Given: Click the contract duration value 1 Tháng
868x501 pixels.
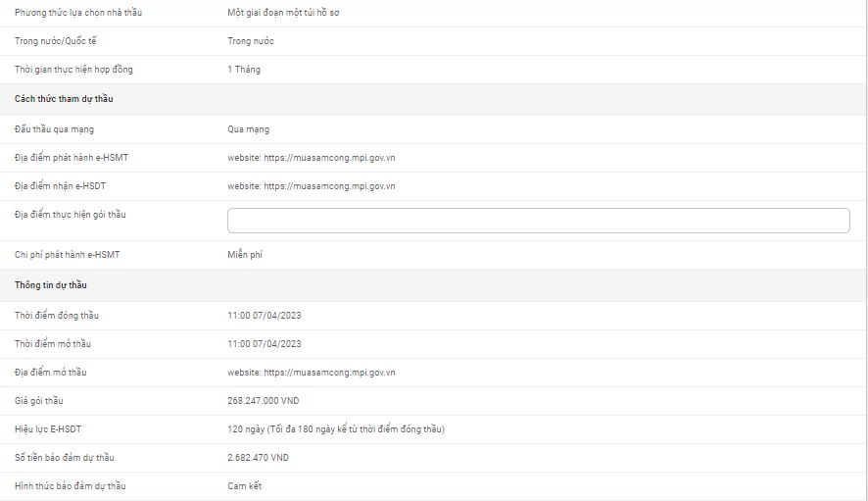Looking at the screenshot, I should tap(244, 70).
